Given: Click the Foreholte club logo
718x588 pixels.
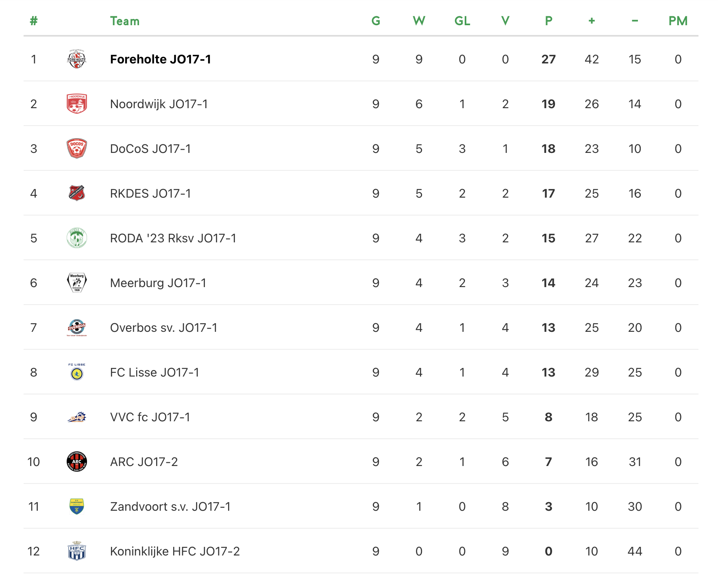Looking at the screenshot, I should click(76, 59).
